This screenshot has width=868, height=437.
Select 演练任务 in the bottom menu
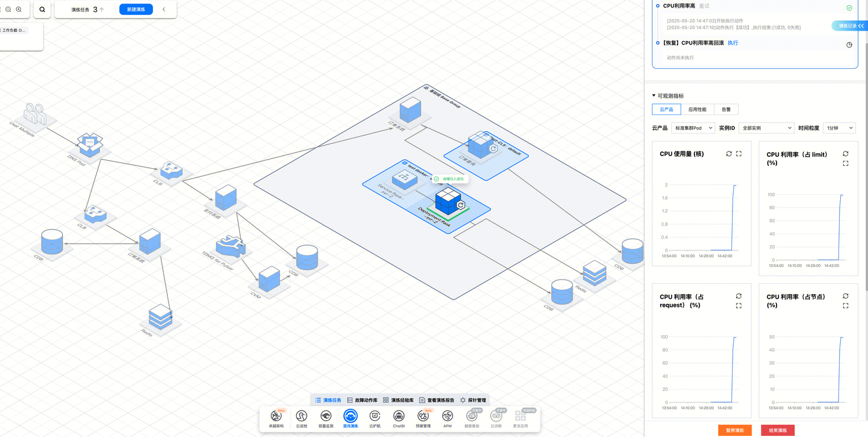pos(328,400)
